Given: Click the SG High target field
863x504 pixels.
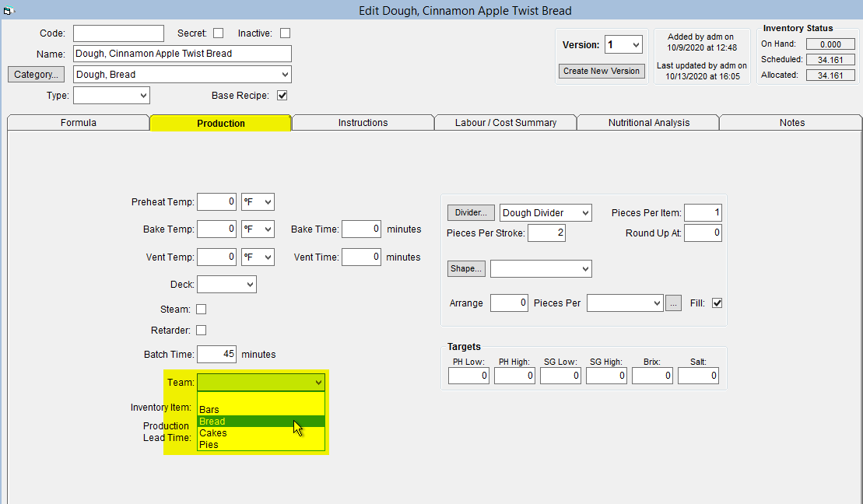Looking at the screenshot, I should pos(606,376).
